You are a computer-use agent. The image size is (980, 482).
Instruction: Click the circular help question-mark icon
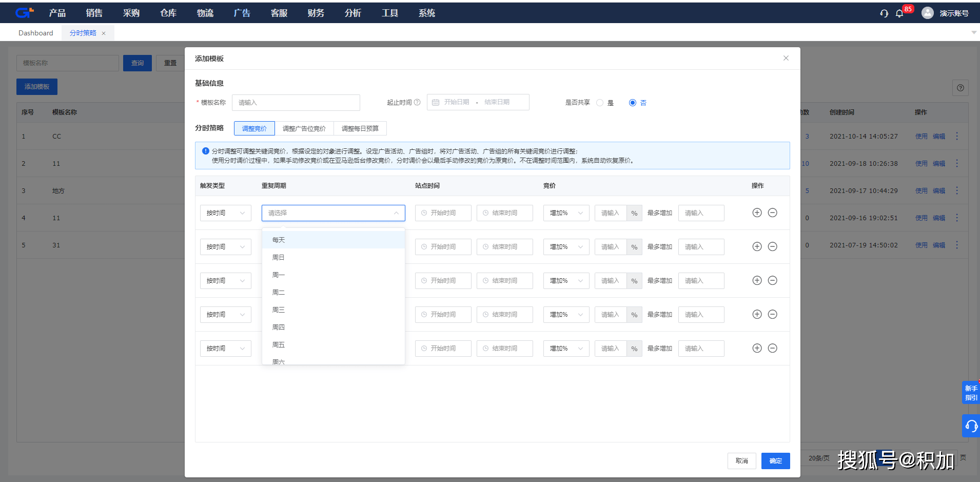coord(960,87)
